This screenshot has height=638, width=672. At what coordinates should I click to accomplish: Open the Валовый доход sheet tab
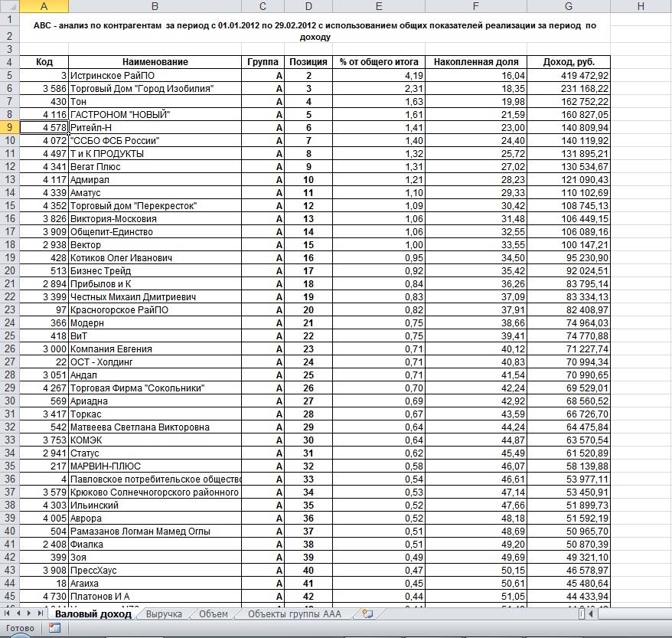pos(93,614)
